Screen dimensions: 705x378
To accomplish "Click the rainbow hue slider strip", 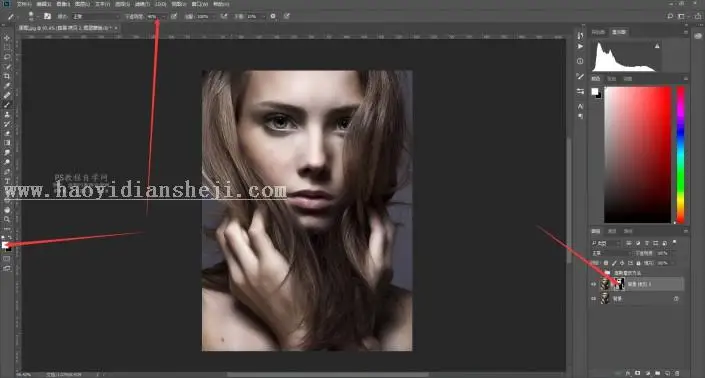I will 681,155.
